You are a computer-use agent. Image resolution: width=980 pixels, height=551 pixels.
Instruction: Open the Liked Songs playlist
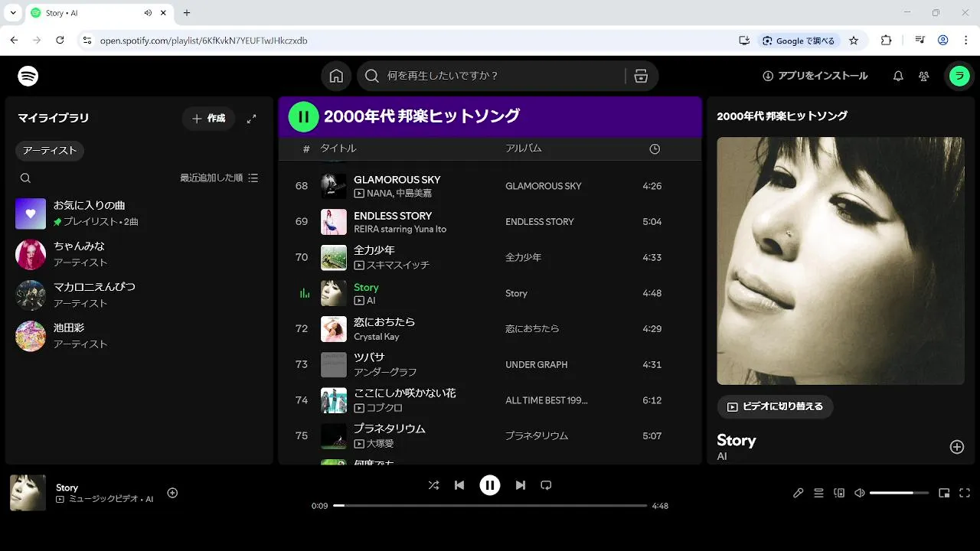139,214
